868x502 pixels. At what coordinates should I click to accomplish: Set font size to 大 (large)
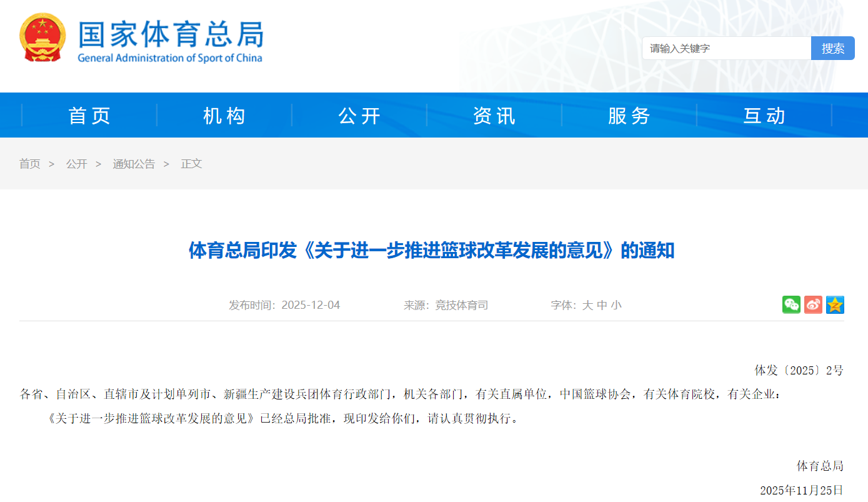(x=587, y=305)
